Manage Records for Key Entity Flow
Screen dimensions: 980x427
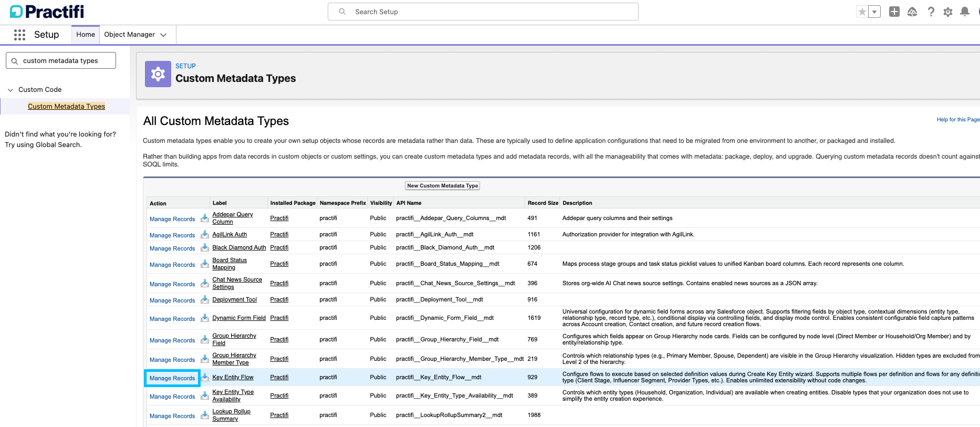pyautogui.click(x=172, y=378)
